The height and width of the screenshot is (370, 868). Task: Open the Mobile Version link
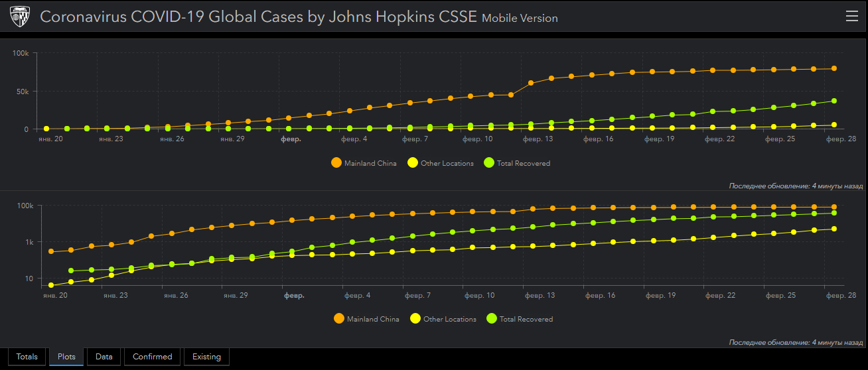click(x=520, y=19)
